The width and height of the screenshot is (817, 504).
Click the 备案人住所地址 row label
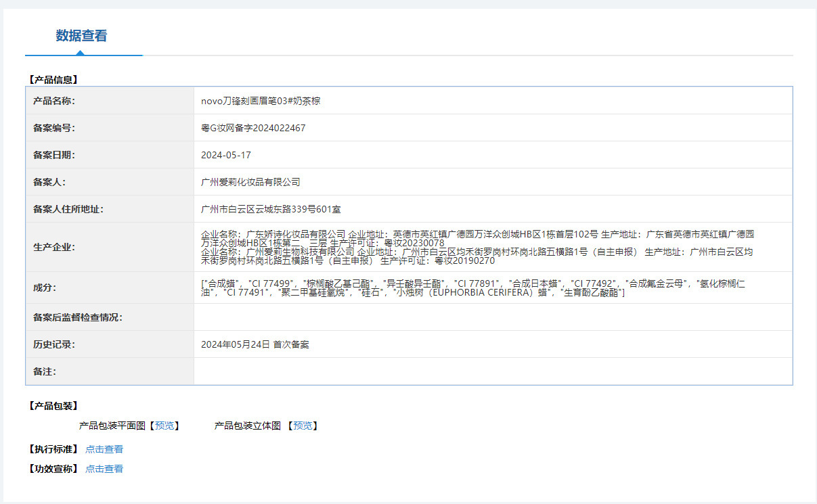tap(68, 209)
